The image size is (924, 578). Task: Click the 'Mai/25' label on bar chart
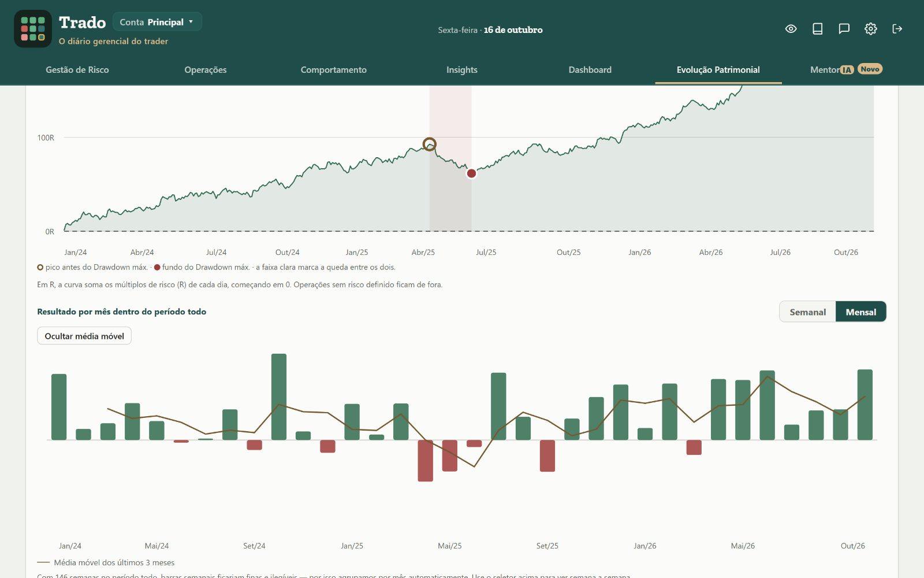[450, 546]
